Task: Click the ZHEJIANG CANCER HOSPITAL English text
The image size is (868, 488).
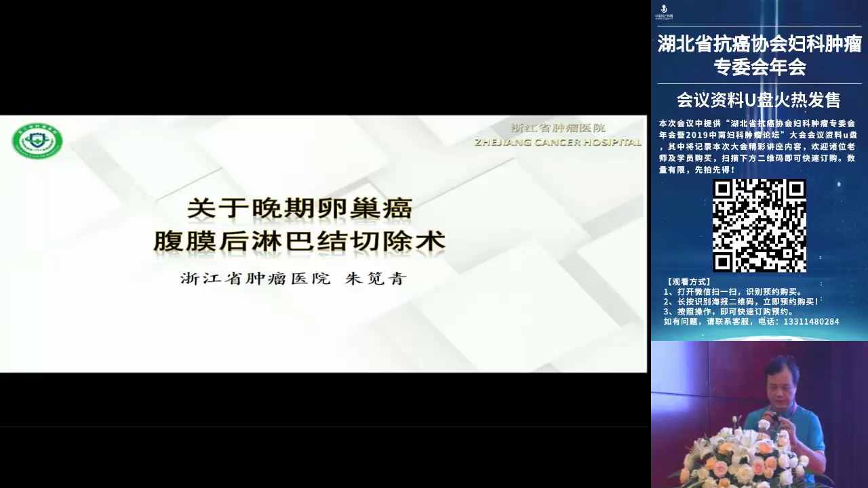Action: [x=557, y=142]
